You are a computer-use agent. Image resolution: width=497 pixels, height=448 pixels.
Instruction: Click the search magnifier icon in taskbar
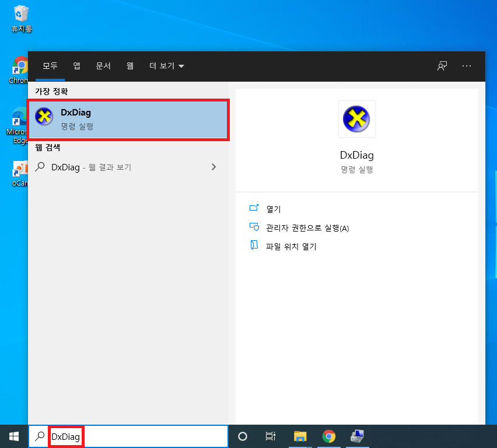click(x=40, y=436)
